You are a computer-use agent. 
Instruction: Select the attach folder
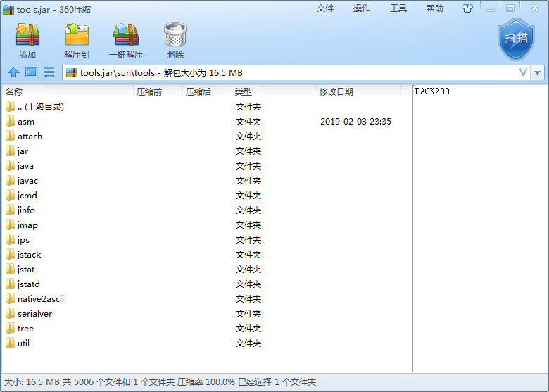[206, 136]
